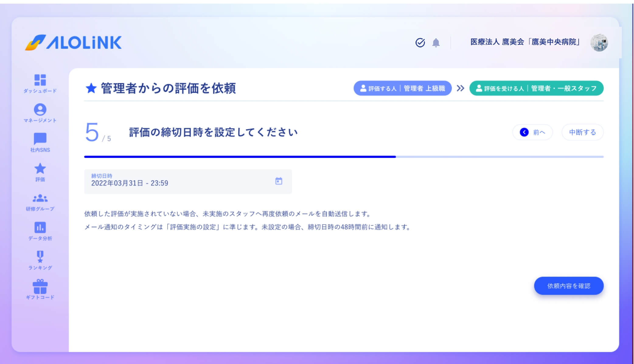Click the 評価を受ける人 badge

536,88
